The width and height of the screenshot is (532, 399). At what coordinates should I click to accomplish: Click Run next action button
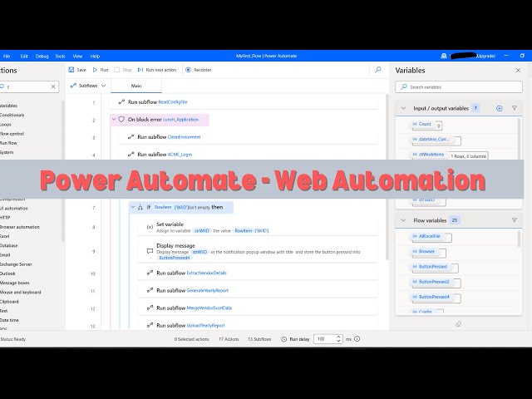[x=157, y=70]
